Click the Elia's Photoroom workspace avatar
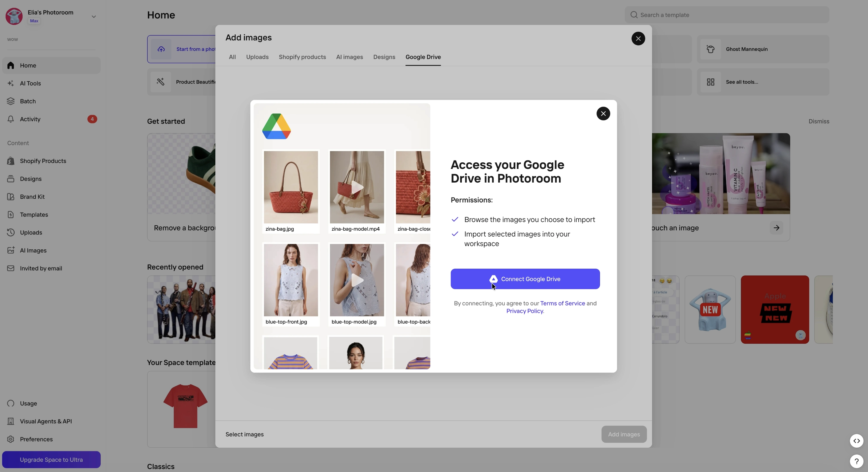The width and height of the screenshot is (868, 472). pos(14,16)
